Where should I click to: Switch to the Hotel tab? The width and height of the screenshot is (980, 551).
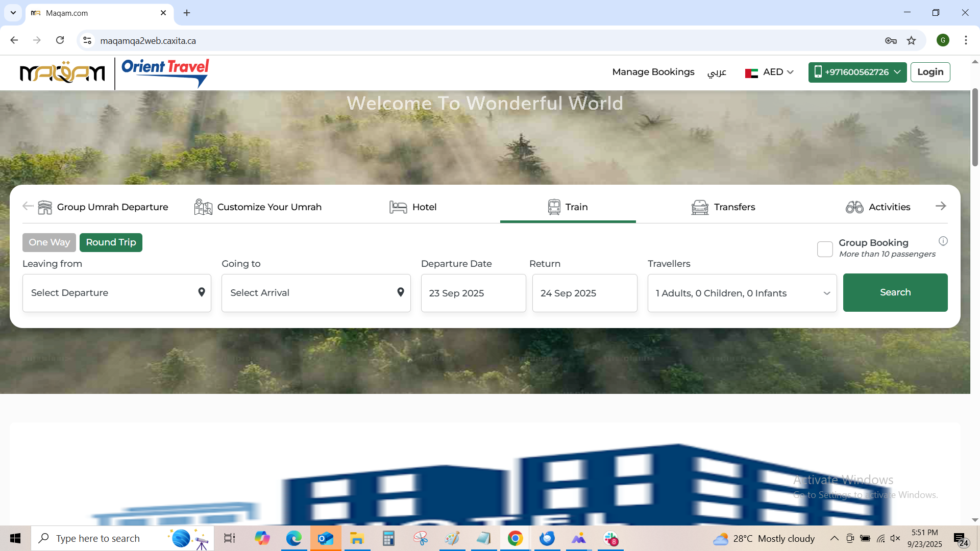click(413, 207)
